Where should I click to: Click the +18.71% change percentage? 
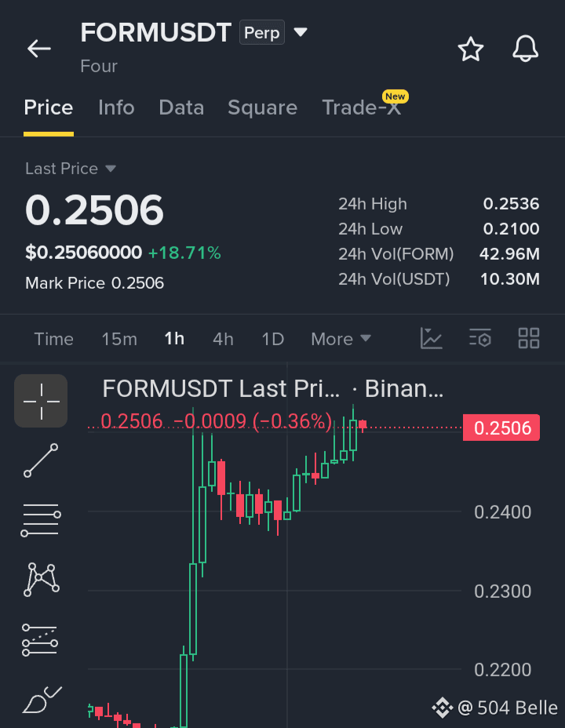coord(184,253)
